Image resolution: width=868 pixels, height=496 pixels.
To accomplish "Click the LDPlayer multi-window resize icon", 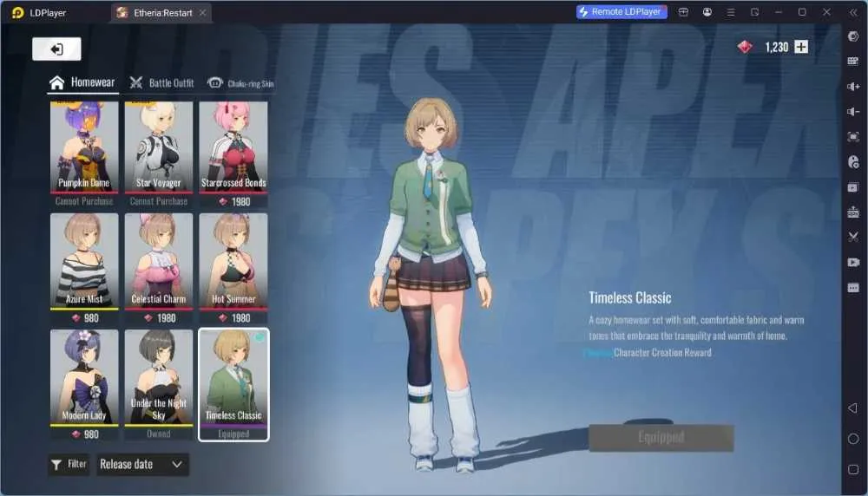I will pos(754,12).
